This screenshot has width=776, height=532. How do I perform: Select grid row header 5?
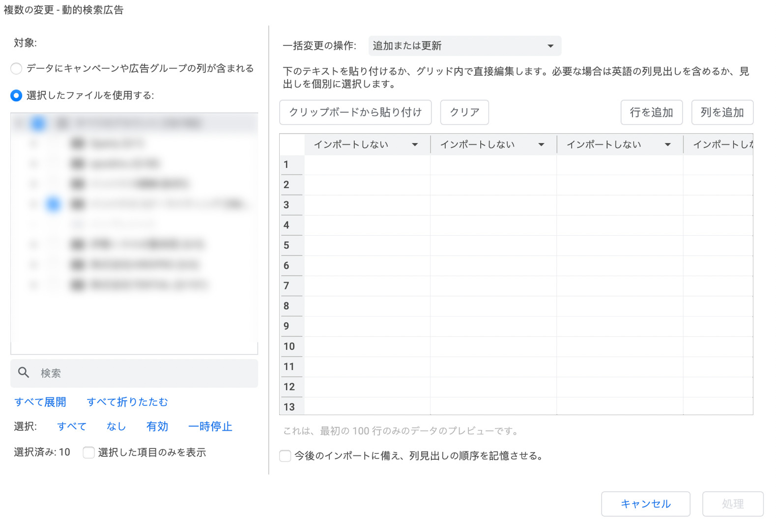[x=292, y=245]
